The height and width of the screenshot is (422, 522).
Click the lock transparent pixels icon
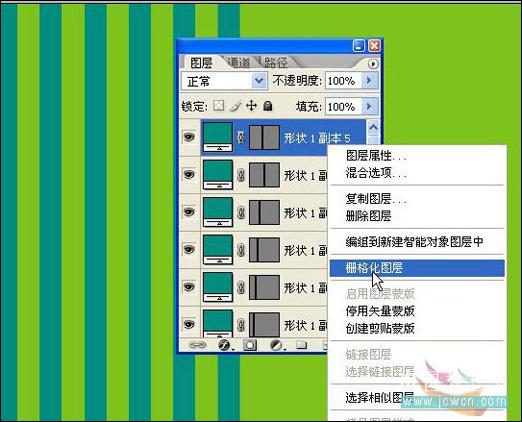point(219,106)
